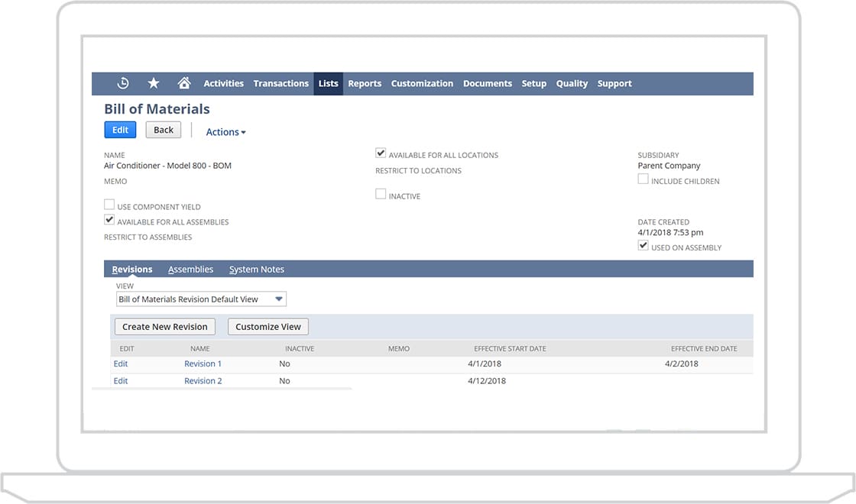
Task: Click the Inactive column header
Action: (299, 348)
